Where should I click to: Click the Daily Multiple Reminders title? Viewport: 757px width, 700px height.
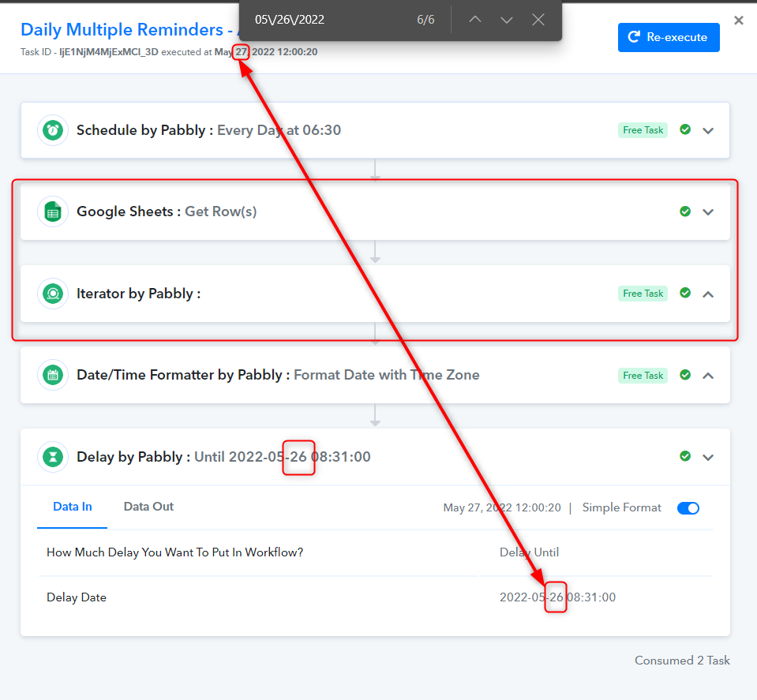pos(129,30)
